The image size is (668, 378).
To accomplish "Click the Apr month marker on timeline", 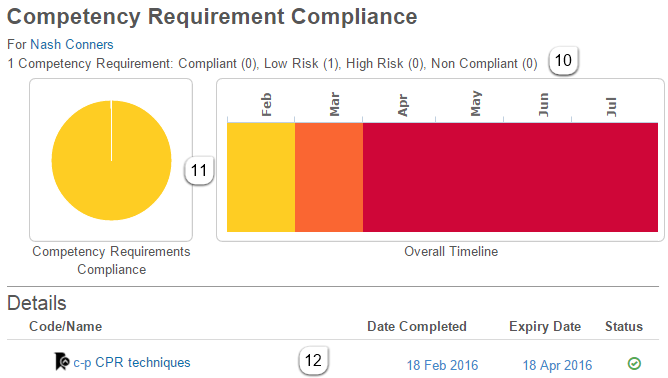I will pyautogui.click(x=403, y=105).
